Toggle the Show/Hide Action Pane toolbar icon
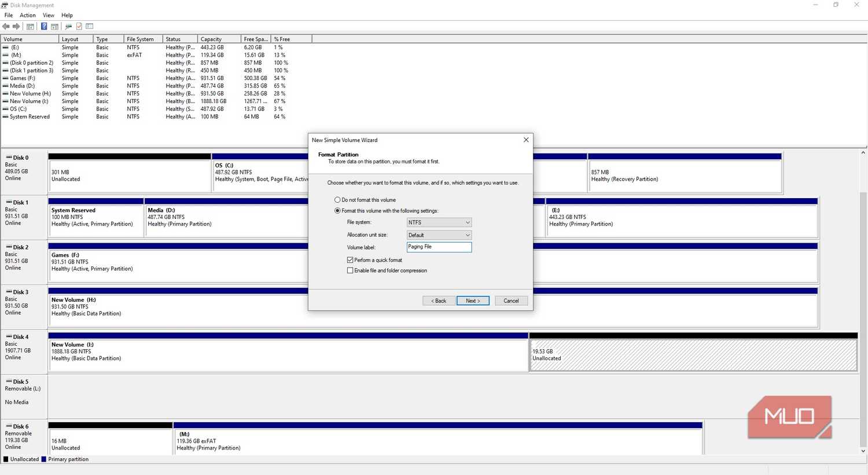 [54, 27]
